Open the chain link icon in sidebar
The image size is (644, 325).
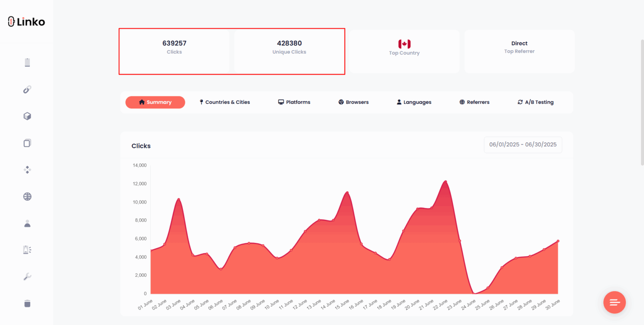[27, 90]
